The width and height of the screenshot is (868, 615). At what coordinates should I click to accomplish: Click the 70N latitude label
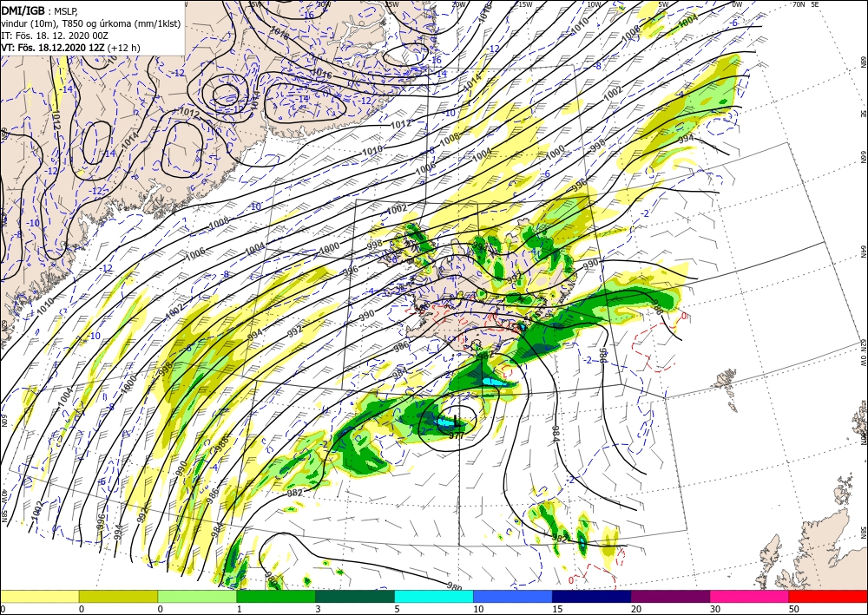(799, 3)
